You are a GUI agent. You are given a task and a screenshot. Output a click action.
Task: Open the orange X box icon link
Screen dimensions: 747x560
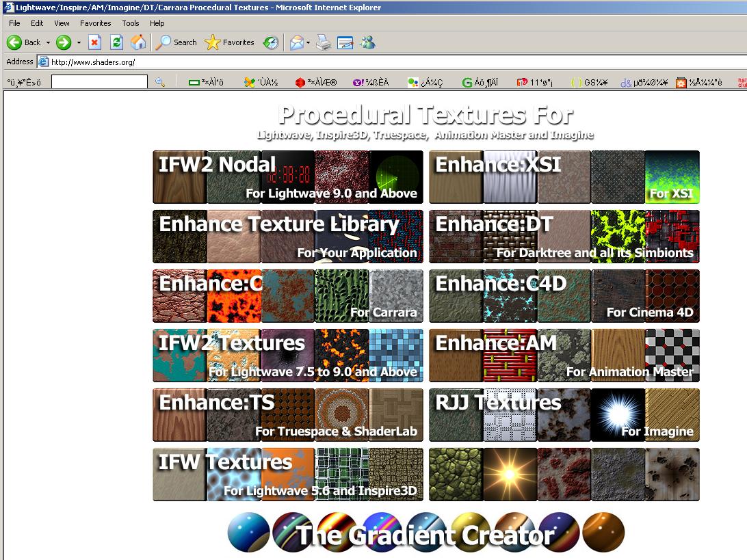point(699,82)
